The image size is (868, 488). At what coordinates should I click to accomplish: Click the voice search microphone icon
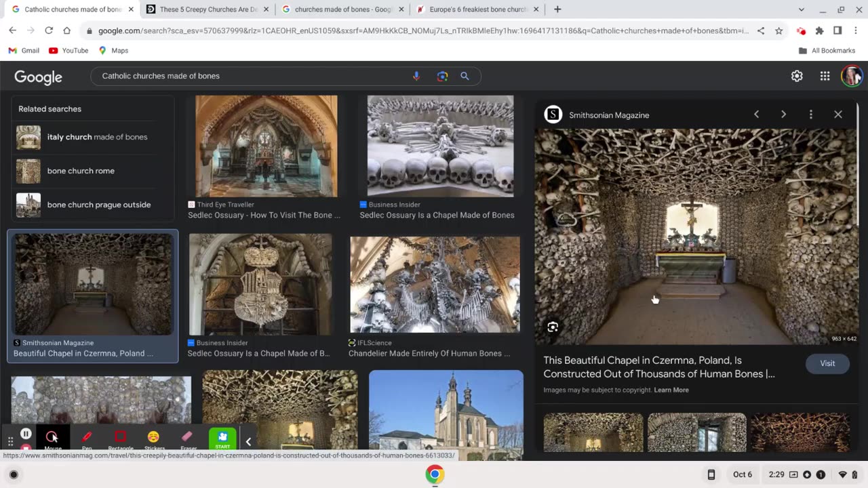[416, 76]
